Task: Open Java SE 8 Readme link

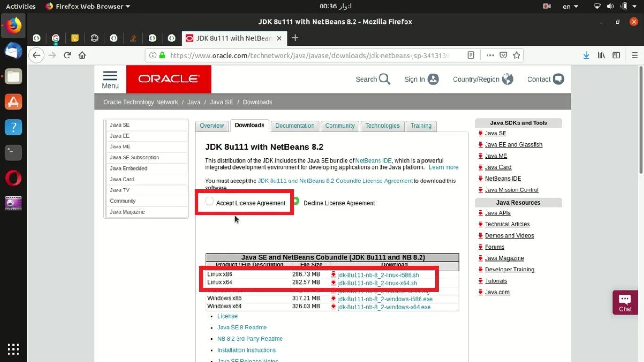Action: click(242, 328)
